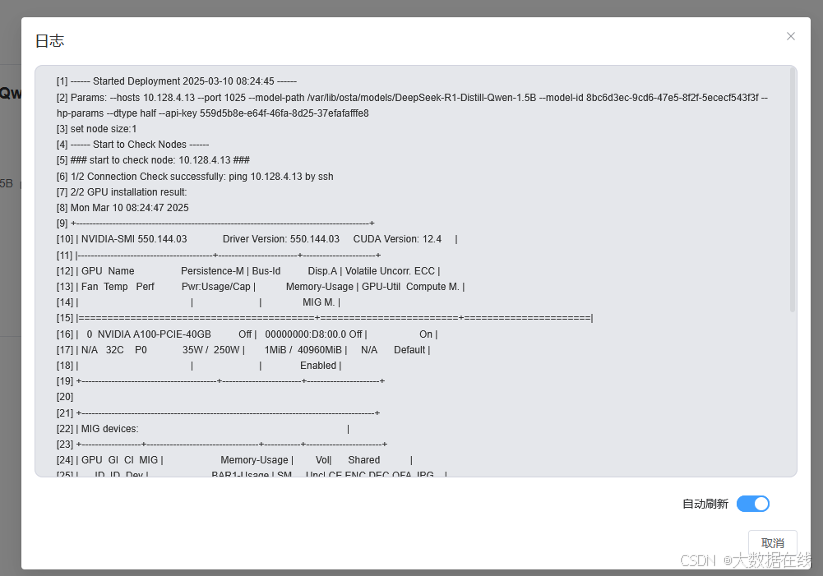Close the 日志 dialog with the X
The image size is (824, 576).
point(790,36)
